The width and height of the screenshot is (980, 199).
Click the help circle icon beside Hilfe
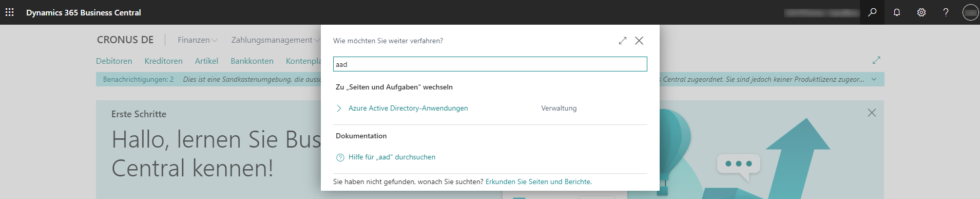point(340,157)
